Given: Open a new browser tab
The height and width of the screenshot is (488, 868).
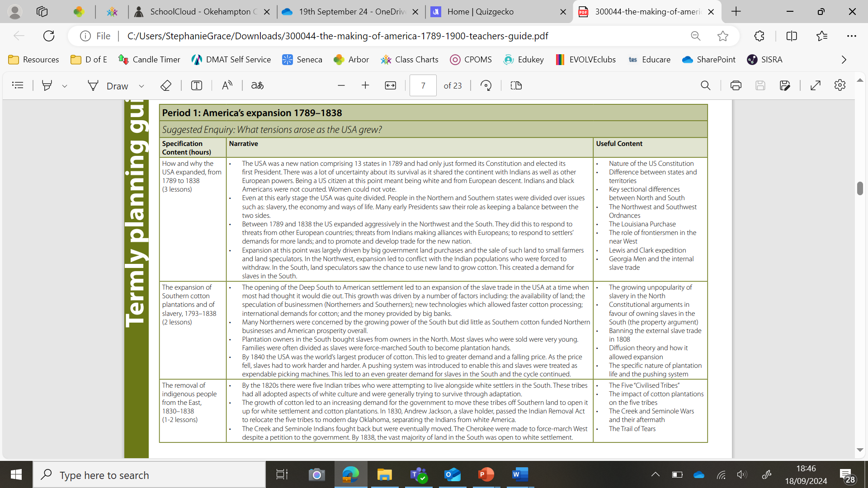Looking at the screenshot, I should tap(736, 12).
